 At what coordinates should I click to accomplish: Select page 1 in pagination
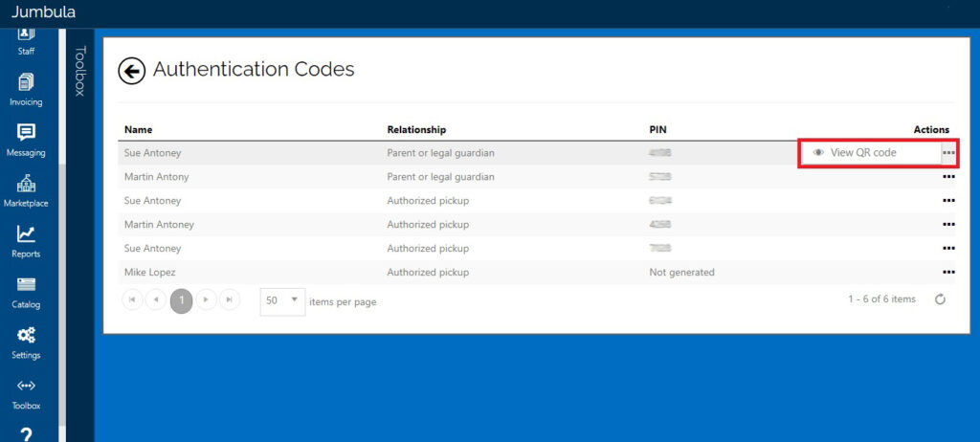point(181,300)
